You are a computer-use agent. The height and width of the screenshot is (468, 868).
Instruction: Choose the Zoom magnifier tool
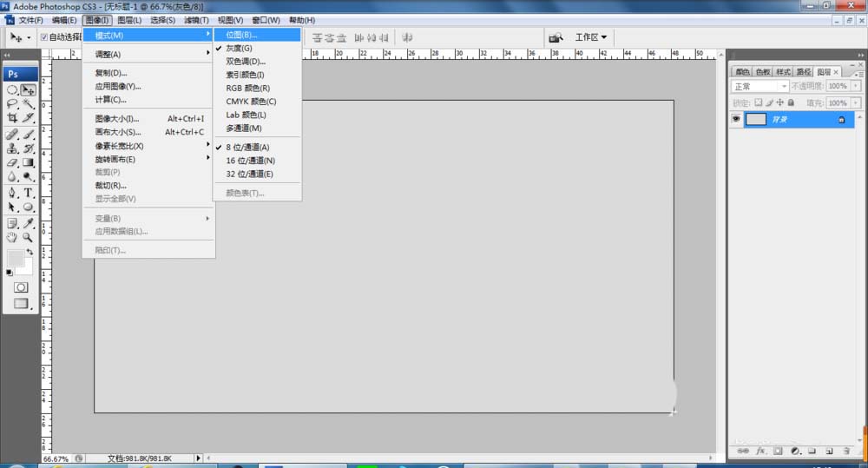pos(29,237)
